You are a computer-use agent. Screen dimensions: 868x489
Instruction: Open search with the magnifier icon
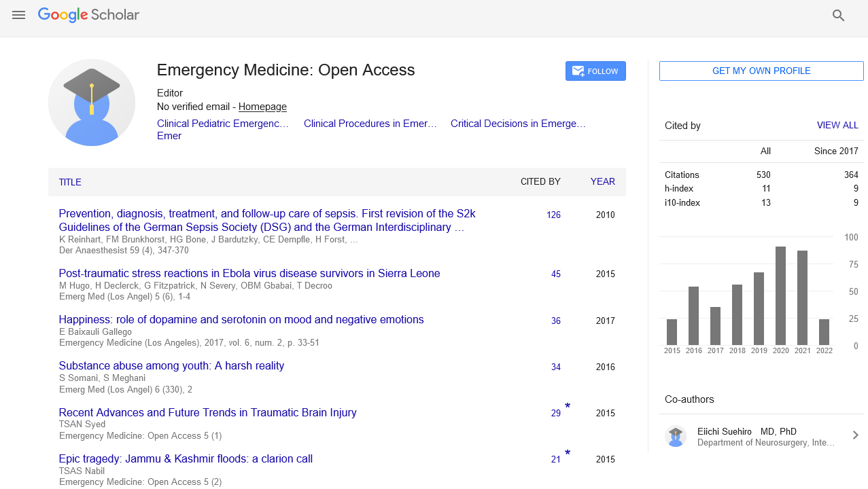[x=838, y=16]
